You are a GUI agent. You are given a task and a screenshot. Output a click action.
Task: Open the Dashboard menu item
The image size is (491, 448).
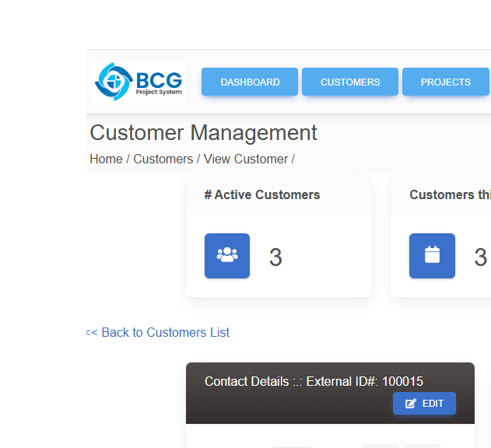250,82
